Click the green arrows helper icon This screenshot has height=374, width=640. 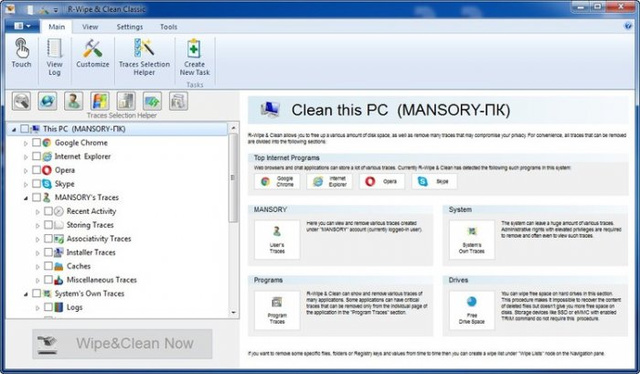tap(152, 101)
